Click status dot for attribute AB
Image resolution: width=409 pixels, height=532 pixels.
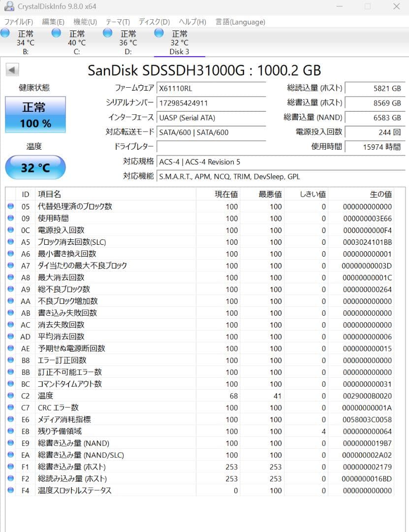click(x=10, y=313)
